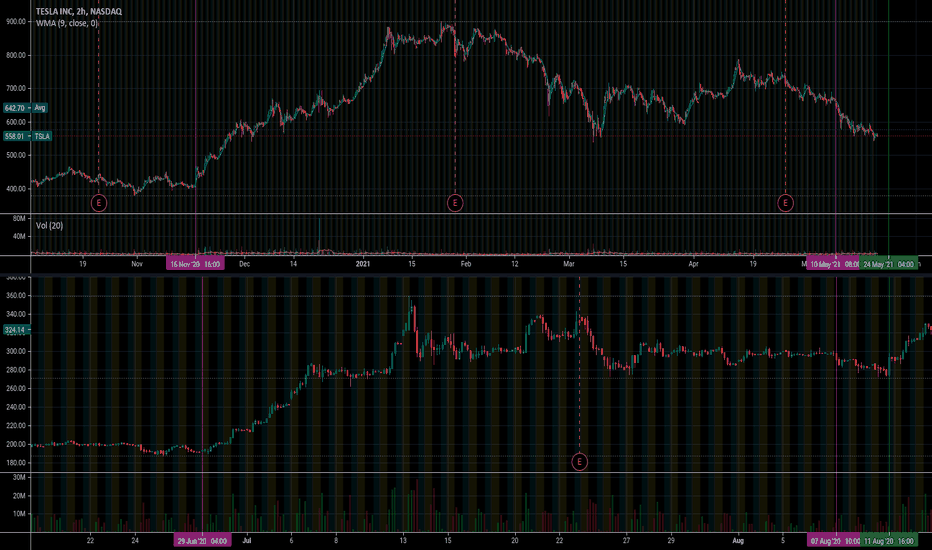Image resolution: width=932 pixels, height=550 pixels.
Task: Open the earnings E marker right of Apr 19 in top chart
Action: tap(785, 203)
